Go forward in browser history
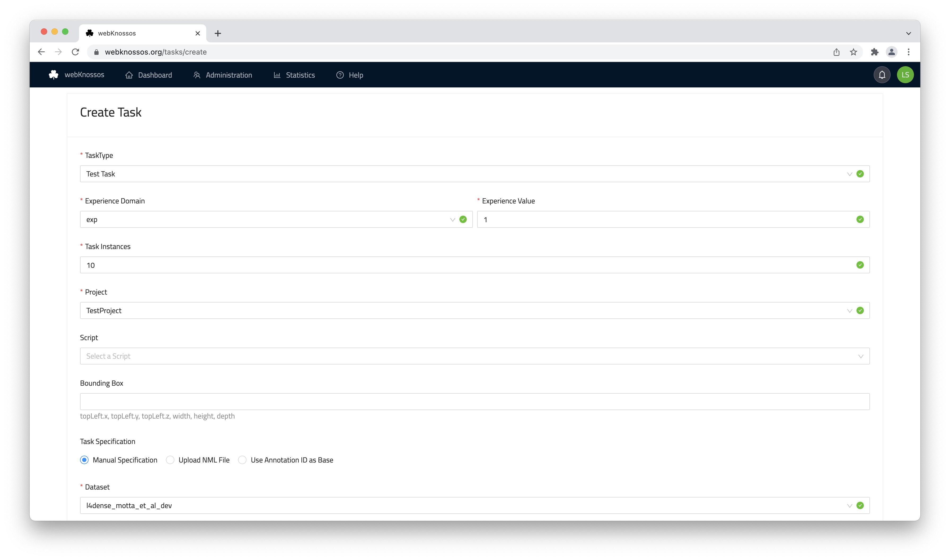The height and width of the screenshot is (560, 950). point(58,52)
